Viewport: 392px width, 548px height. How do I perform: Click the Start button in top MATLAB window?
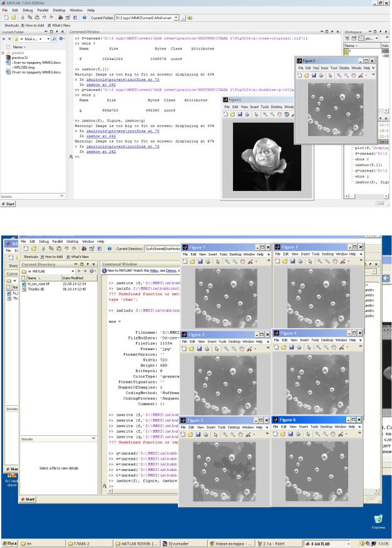[x=8, y=204]
